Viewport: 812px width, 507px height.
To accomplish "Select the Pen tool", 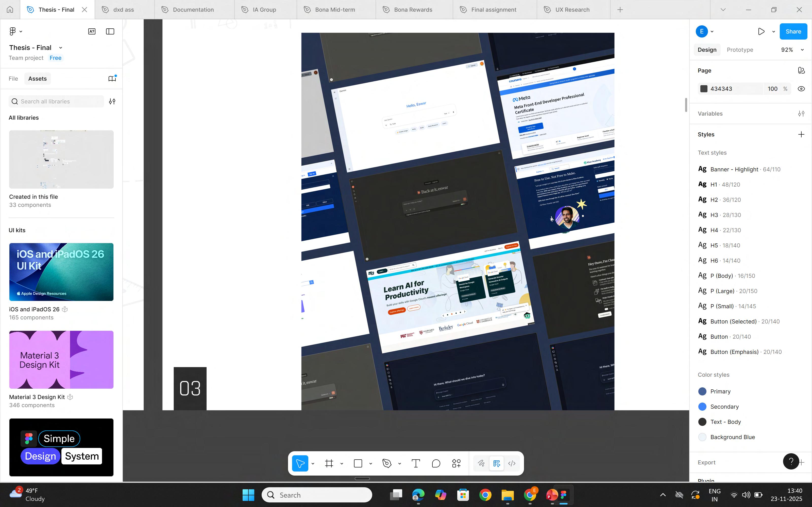I will click(x=387, y=463).
